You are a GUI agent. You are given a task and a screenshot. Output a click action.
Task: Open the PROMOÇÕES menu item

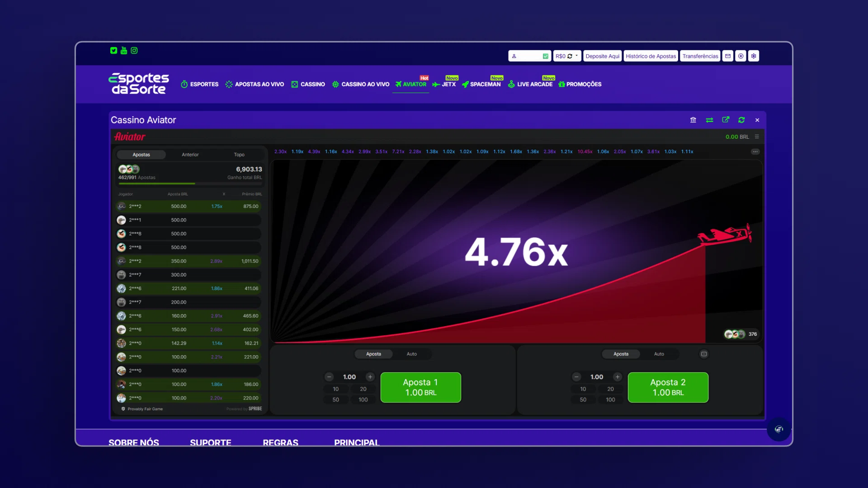(x=580, y=84)
